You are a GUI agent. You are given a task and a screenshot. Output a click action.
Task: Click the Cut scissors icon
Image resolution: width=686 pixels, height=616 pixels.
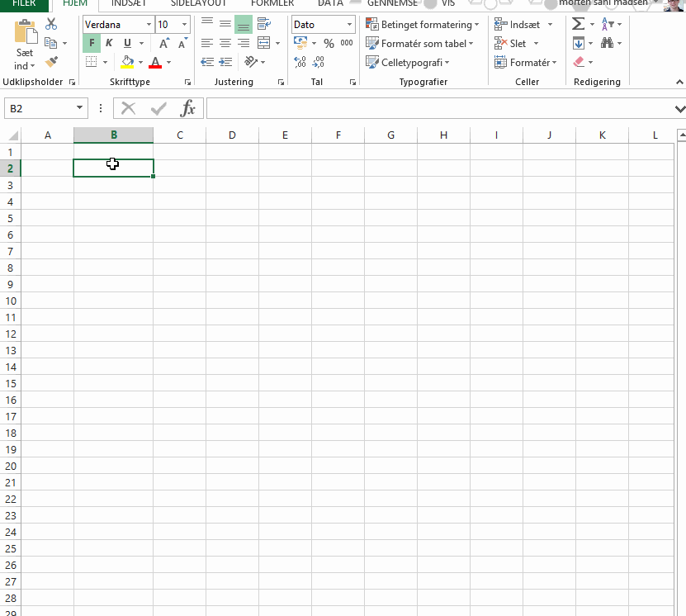coord(51,25)
